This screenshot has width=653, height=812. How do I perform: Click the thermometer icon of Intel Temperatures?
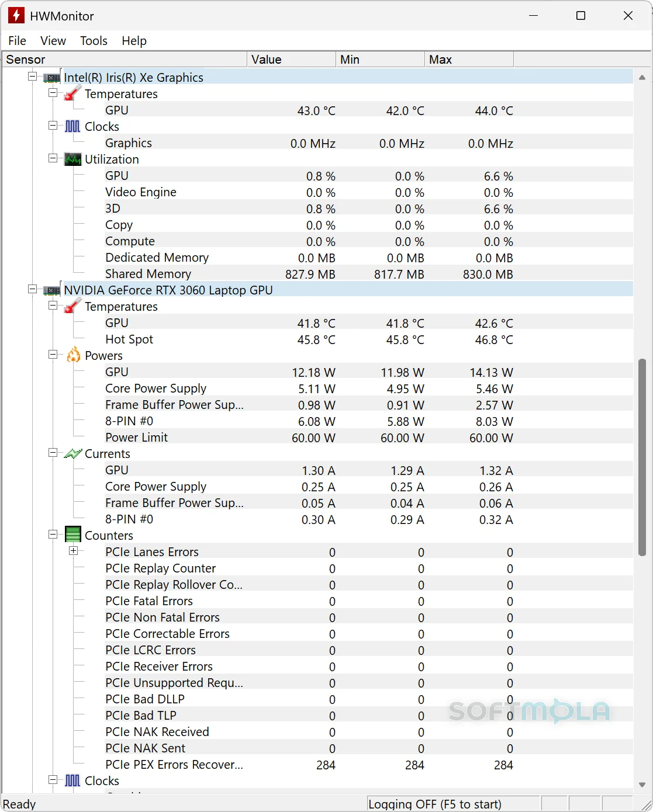click(72, 93)
